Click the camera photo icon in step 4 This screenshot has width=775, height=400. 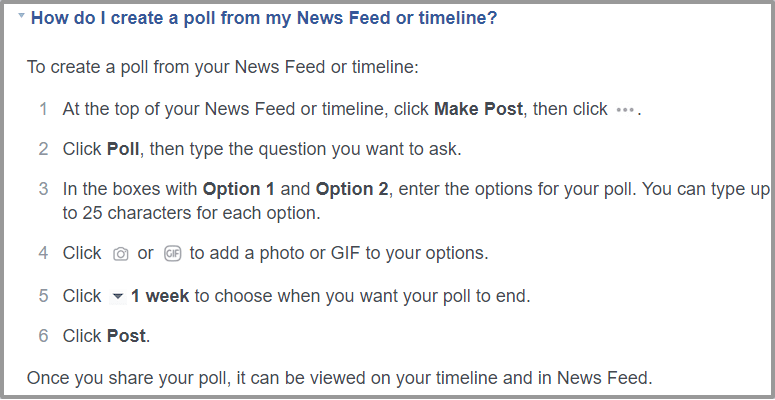click(121, 254)
